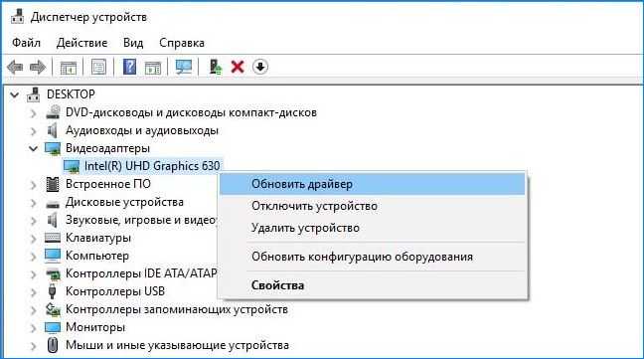Image resolution: width=644 pixels, height=359 pixels.
Task: Expand the Аудиовходы и аудиовыходы category
Action: pos(34,130)
